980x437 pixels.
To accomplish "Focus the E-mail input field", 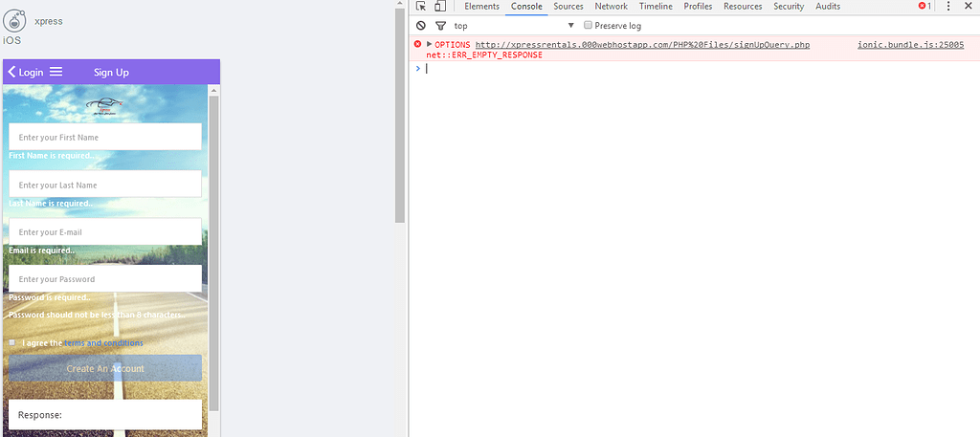I will [x=105, y=231].
